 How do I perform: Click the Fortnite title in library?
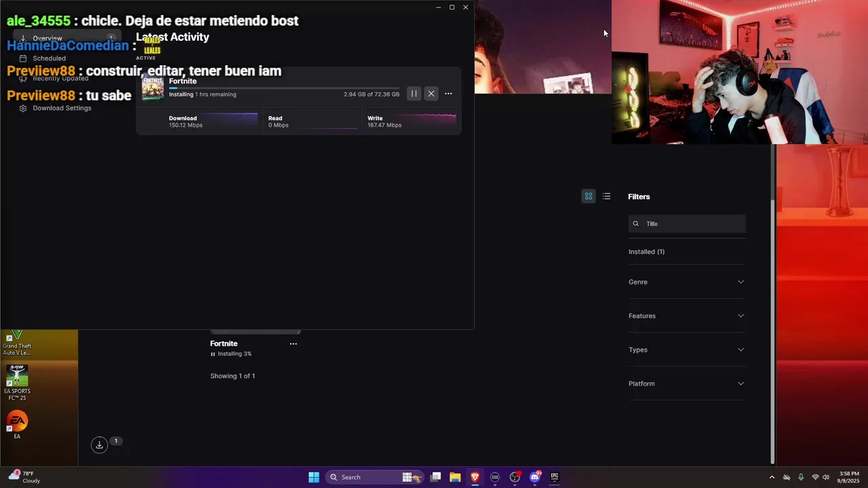pyautogui.click(x=224, y=344)
